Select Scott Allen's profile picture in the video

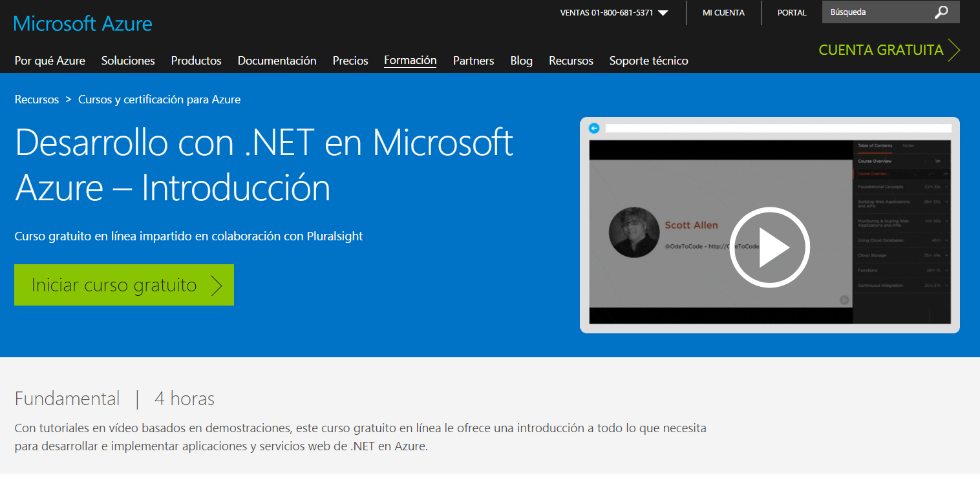click(x=634, y=233)
